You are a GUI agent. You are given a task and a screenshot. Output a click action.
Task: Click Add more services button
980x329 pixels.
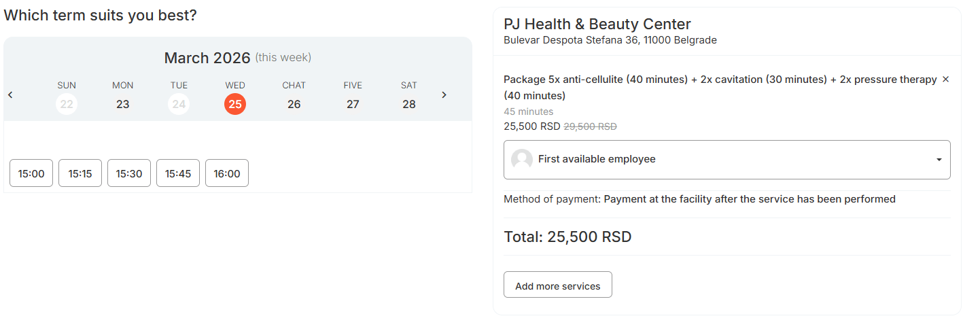coord(558,285)
